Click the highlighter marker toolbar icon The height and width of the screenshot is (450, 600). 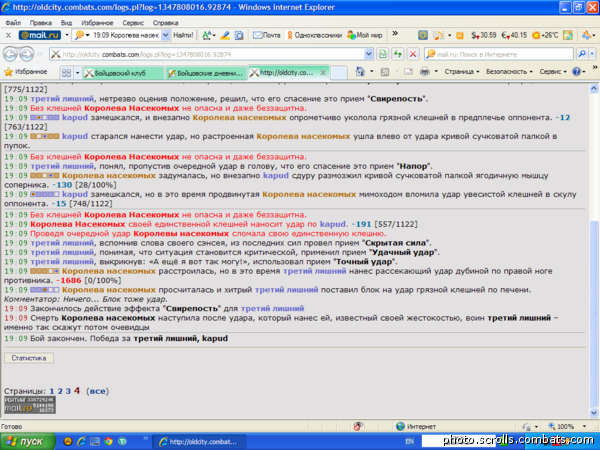(225, 35)
